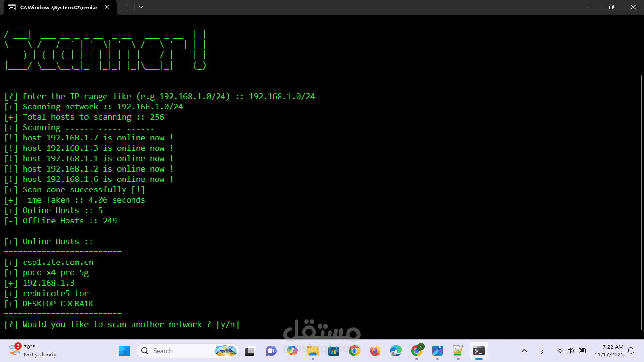Click the line 'Enter the IP range like'
Viewport: 644px width, 362px height.
tap(159, 96)
